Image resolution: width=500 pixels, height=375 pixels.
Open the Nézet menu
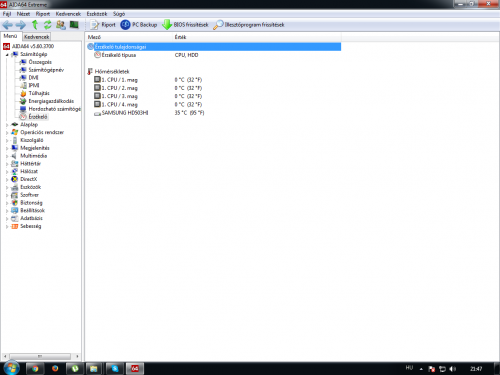pyautogui.click(x=23, y=14)
